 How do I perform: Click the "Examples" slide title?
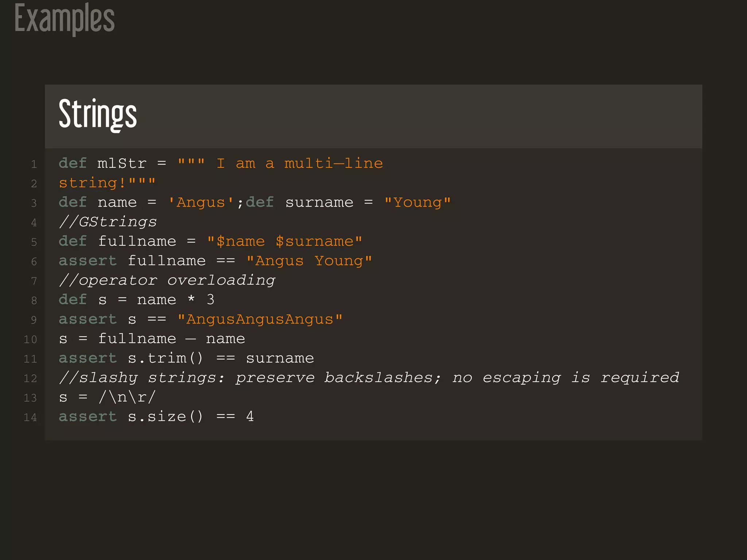(65, 19)
